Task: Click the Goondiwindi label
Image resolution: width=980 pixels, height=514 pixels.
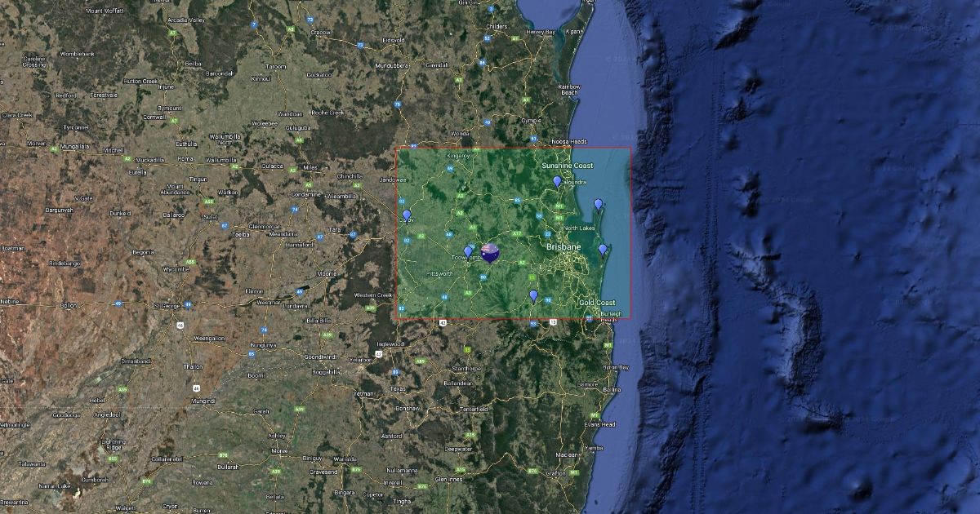Action: (322, 357)
